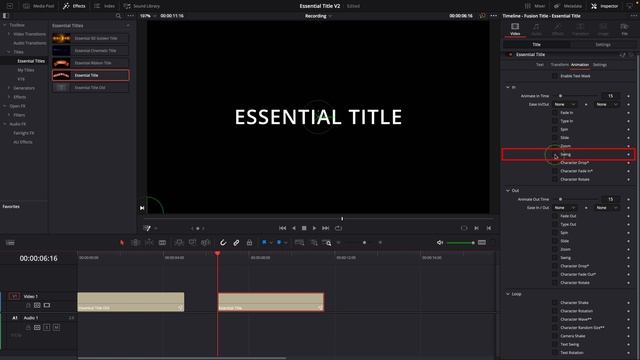
Task: Open the Sound Library panel
Action: [x=142, y=6]
